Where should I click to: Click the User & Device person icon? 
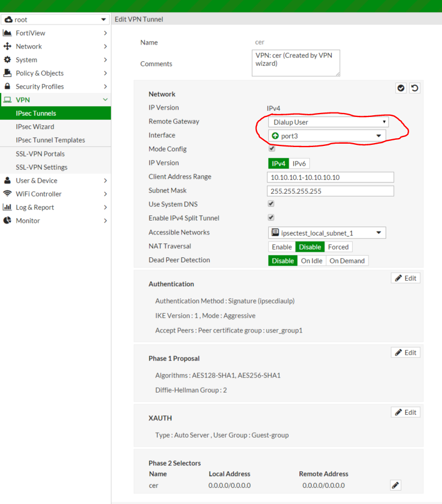(x=7, y=180)
